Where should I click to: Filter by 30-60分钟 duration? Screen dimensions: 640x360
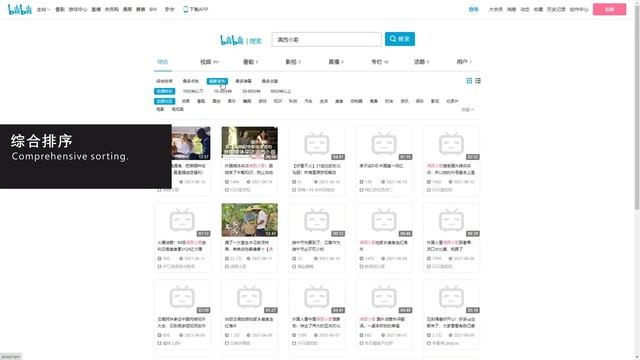(x=251, y=91)
